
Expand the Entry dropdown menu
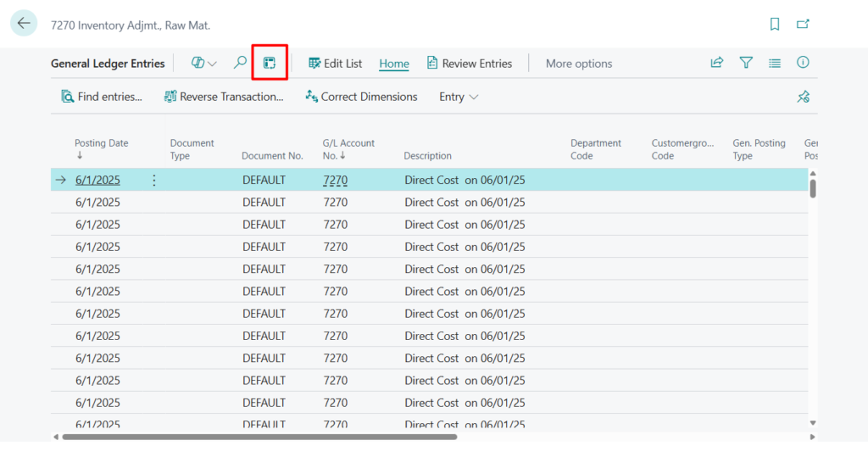[x=459, y=97]
